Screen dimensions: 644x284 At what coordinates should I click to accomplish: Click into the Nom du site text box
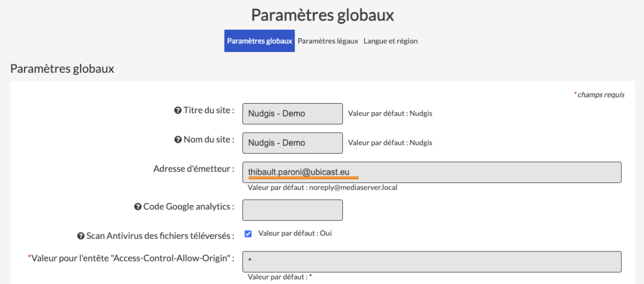tap(293, 143)
